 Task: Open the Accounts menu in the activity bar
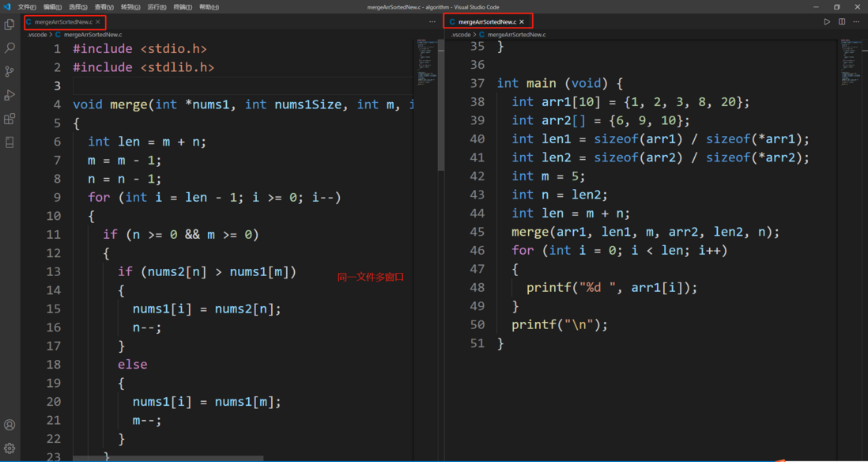[x=9, y=425]
